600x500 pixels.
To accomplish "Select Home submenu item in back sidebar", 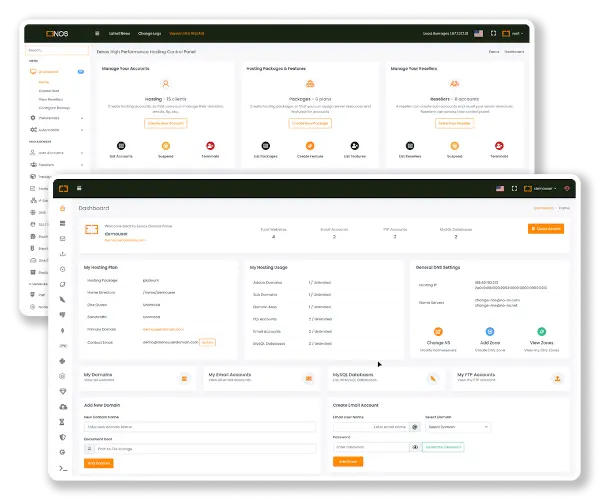I will 44,82.
